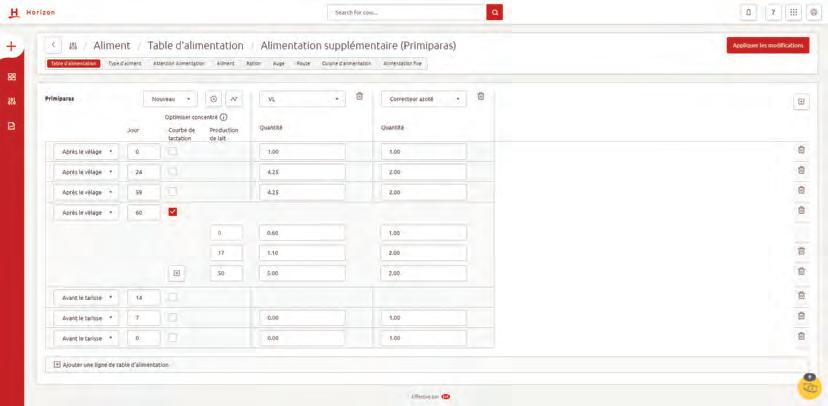Toggle lactation checkbox for Avant le tarisse day 0

pos(173,337)
